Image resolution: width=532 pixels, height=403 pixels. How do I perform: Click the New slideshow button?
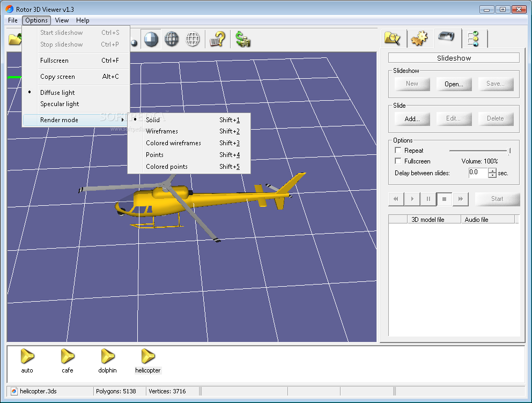click(412, 84)
